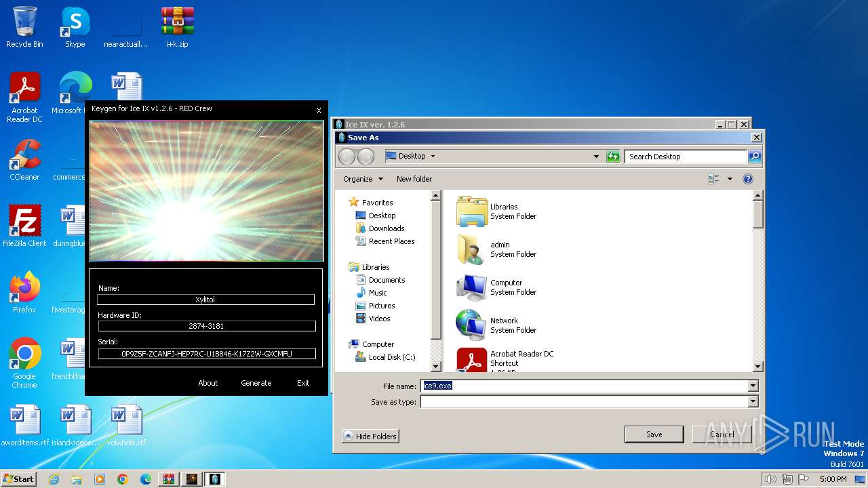
Task: Refresh the Desktop location in Save As
Action: [x=613, y=157]
